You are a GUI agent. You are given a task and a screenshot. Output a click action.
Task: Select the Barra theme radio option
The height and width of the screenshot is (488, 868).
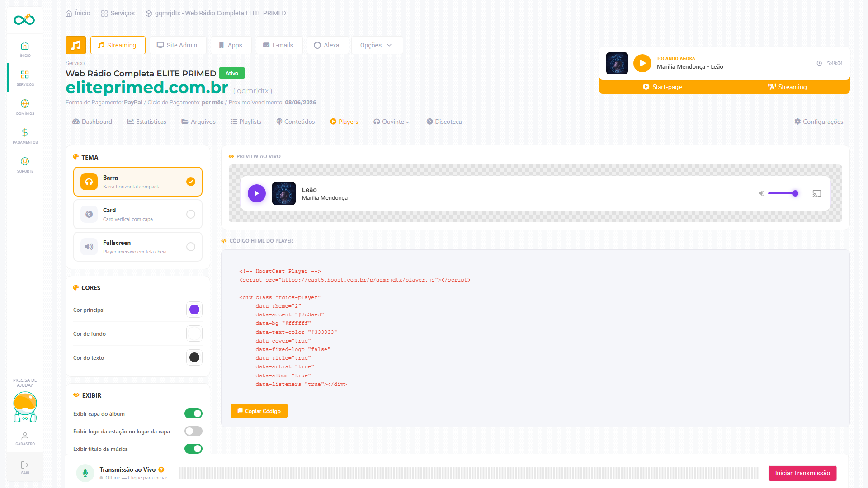click(191, 182)
